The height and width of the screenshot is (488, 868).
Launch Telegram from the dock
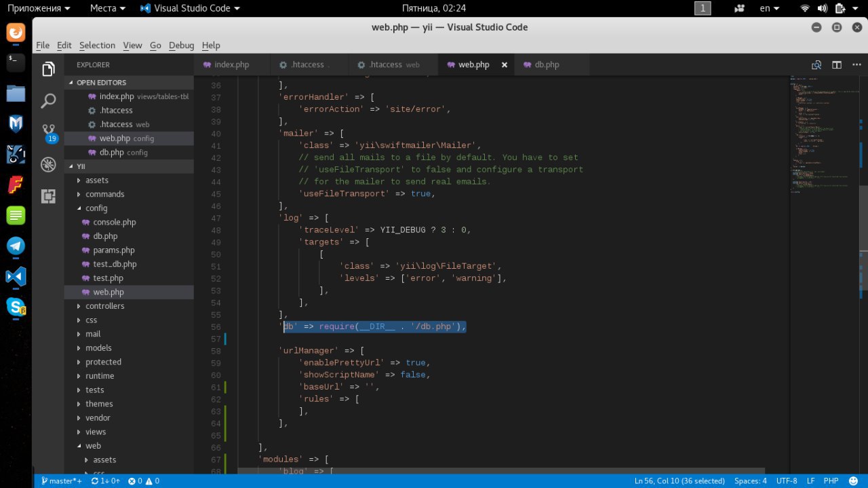16,246
